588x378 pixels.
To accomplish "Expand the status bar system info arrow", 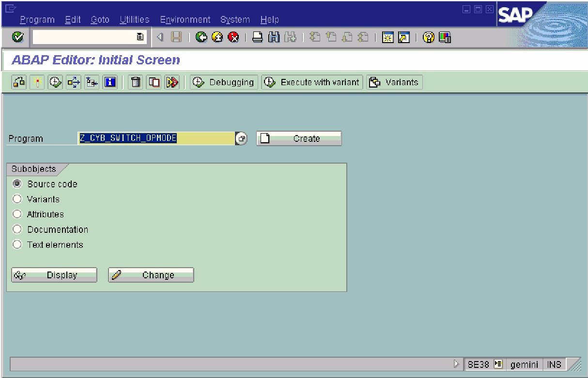I will pos(456,364).
